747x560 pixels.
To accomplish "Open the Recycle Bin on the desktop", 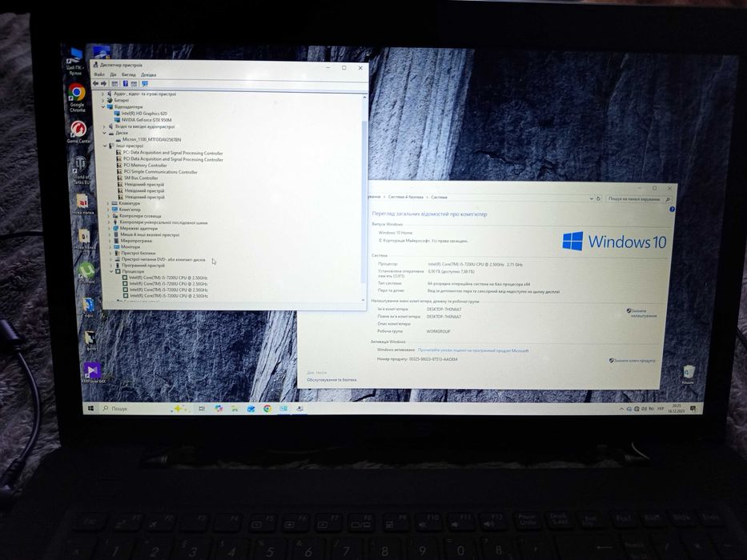I will point(689,374).
